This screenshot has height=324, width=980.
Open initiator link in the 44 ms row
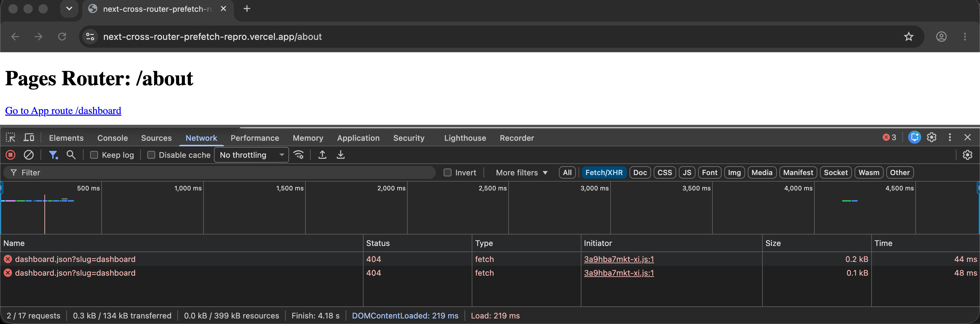tap(619, 259)
